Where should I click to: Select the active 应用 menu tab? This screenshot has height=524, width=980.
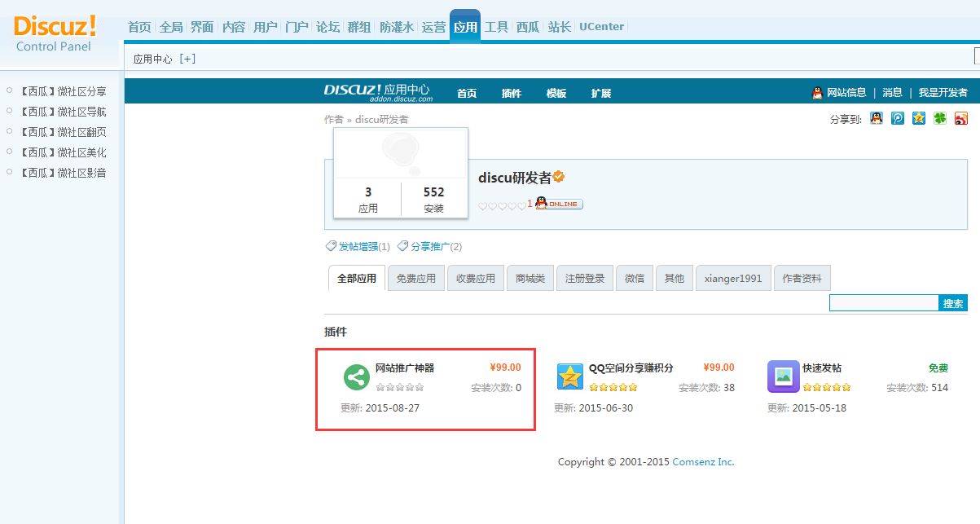[465, 26]
